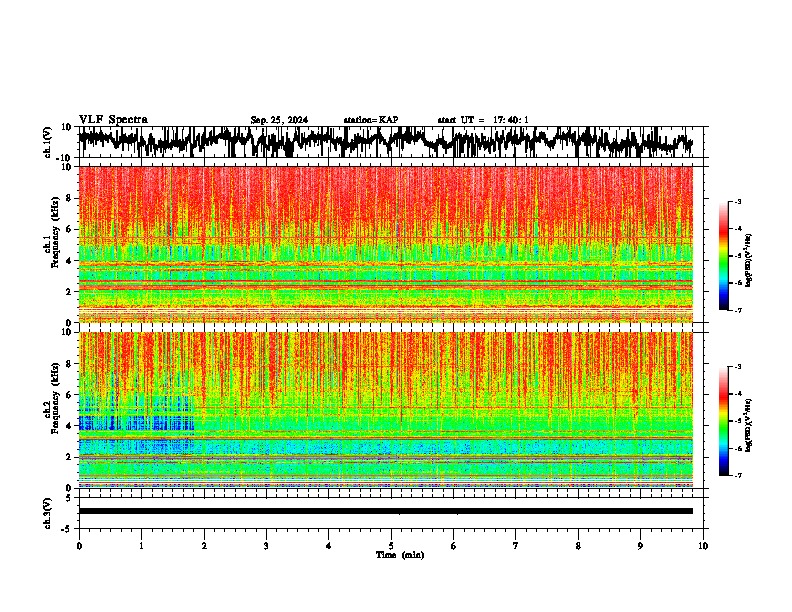Select the "start UT = 17:40:1" header text
The image size is (792, 612).
pos(483,120)
